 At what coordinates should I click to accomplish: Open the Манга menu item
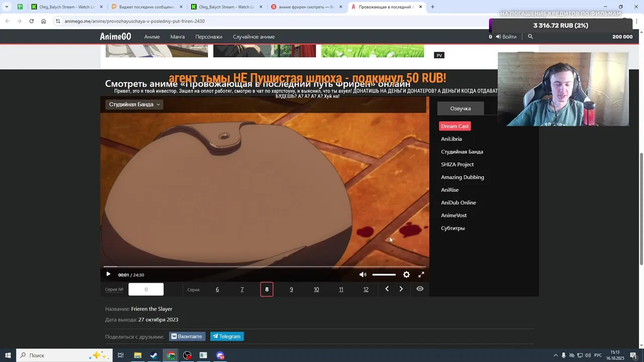(178, 37)
